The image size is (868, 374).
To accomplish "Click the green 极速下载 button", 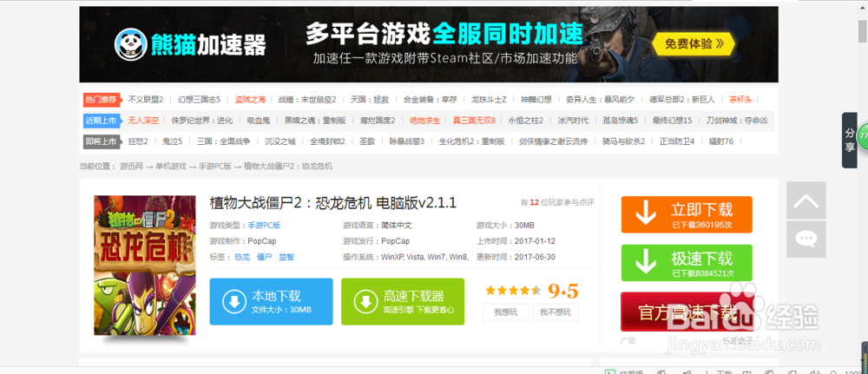I will point(687,263).
